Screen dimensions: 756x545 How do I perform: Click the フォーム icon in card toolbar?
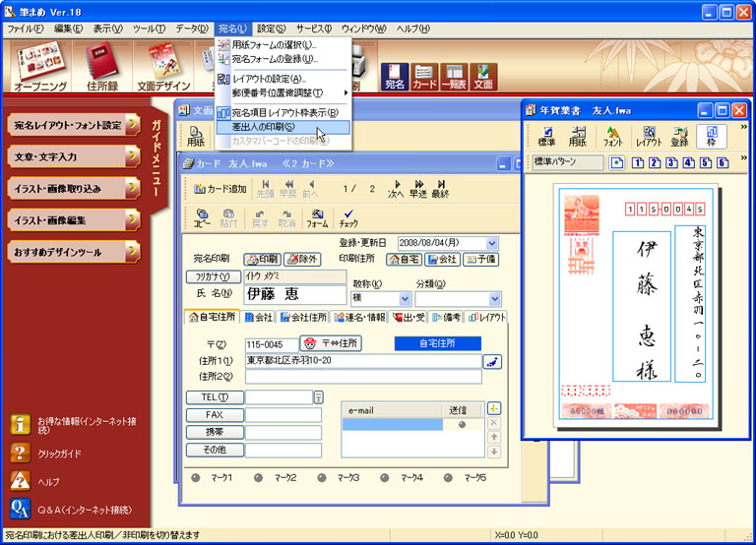point(316,217)
